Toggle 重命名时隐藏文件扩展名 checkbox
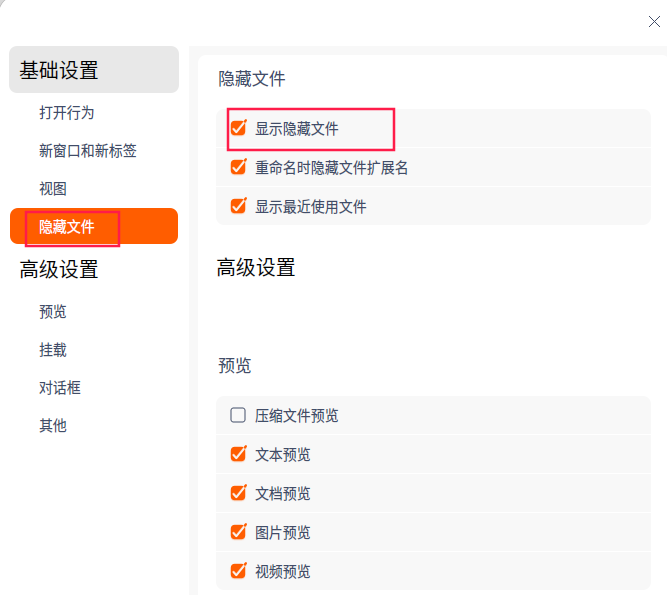This screenshot has width=667, height=595. click(238, 167)
